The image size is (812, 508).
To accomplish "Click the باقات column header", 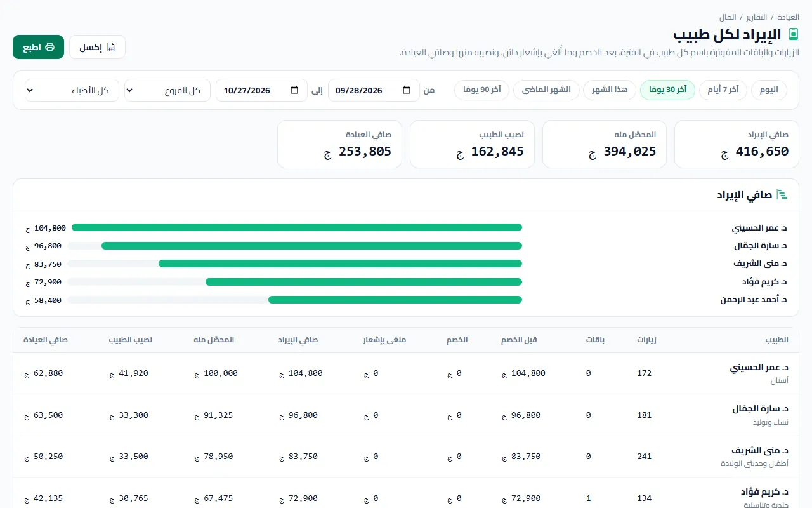I will coord(595,340).
